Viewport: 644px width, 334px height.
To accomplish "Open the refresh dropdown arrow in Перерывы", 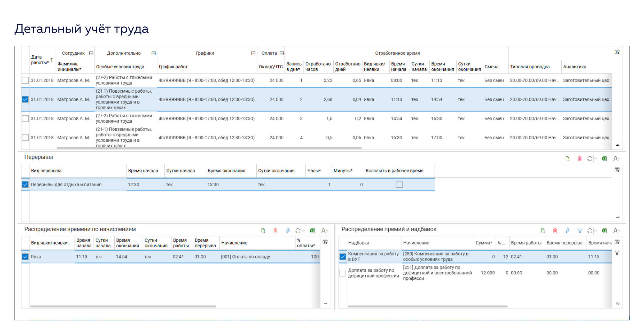I will pyautogui.click(x=596, y=159).
